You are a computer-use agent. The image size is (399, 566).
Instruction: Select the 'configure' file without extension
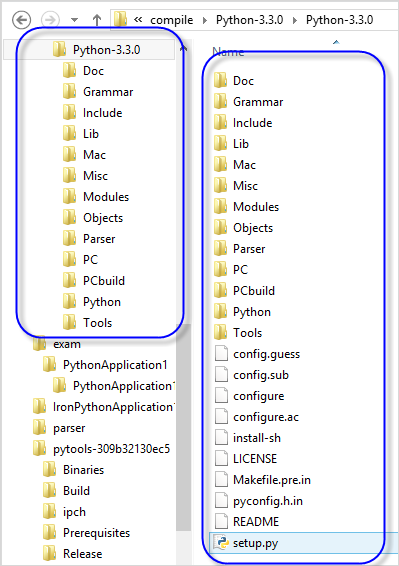pos(259,396)
